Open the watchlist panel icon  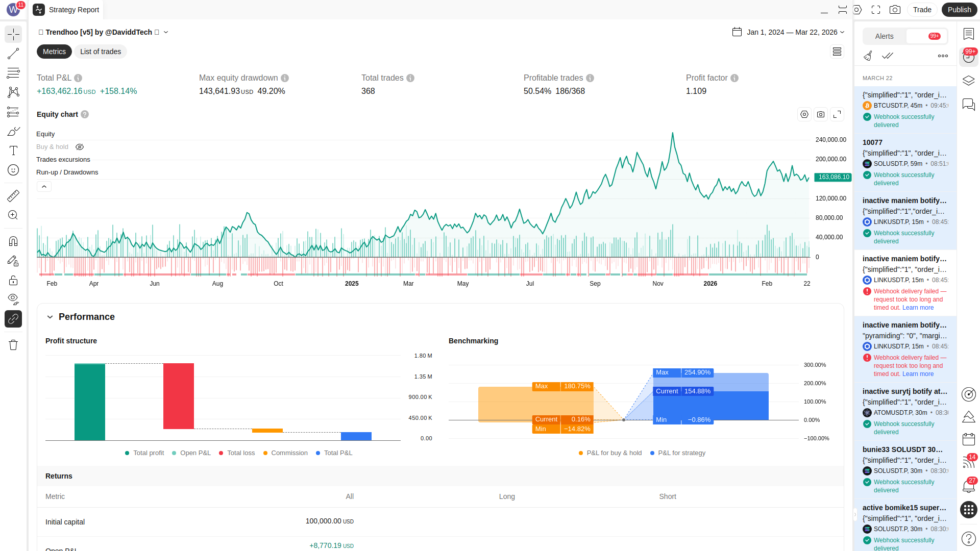coord(969,34)
